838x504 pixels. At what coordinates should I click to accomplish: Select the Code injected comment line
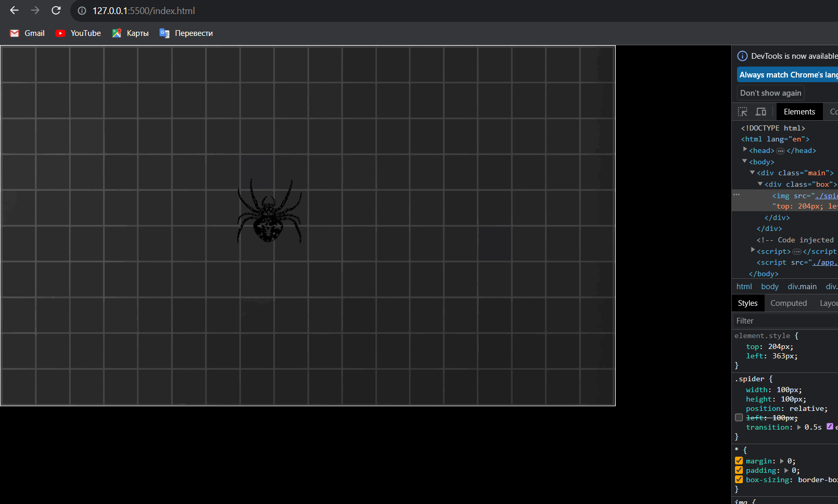[x=795, y=240]
